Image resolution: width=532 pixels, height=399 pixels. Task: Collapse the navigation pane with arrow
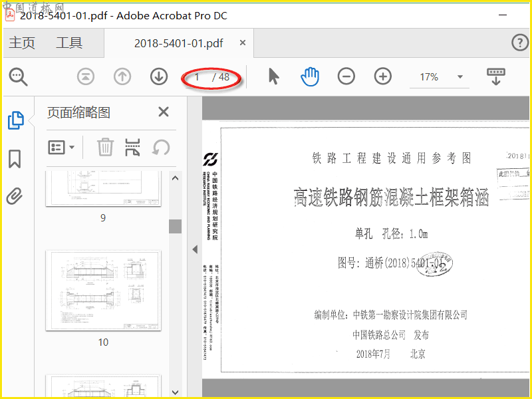(x=195, y=249)
